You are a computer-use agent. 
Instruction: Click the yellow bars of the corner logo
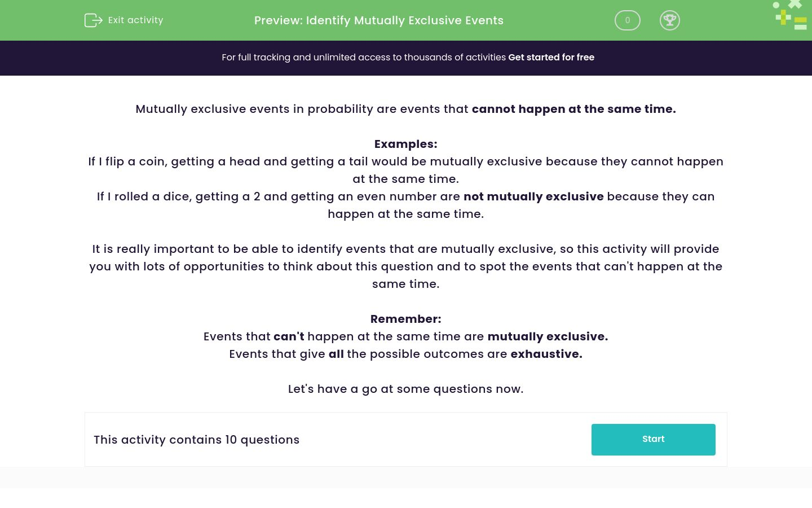click(x=800, y=23)
